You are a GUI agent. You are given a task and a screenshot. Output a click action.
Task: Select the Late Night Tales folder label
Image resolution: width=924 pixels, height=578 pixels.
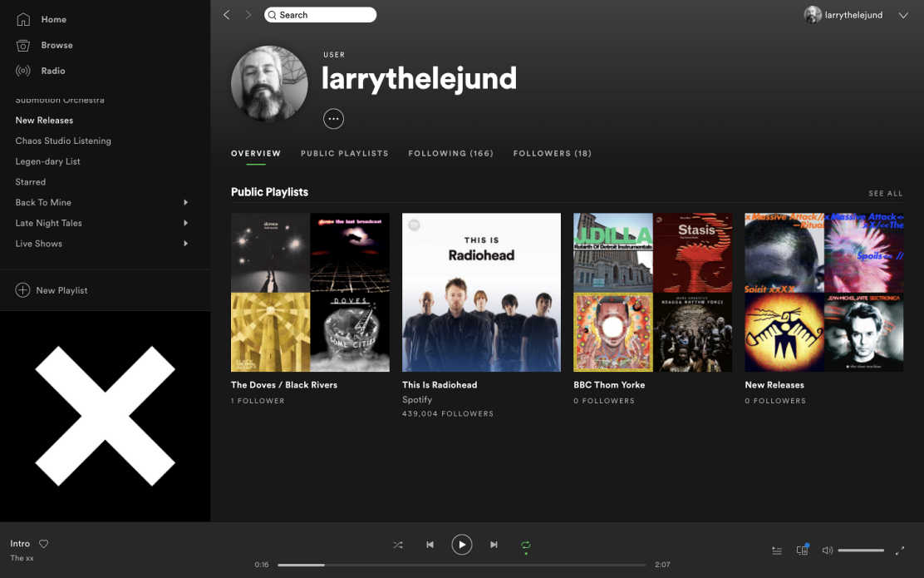(x=48, y=223)
